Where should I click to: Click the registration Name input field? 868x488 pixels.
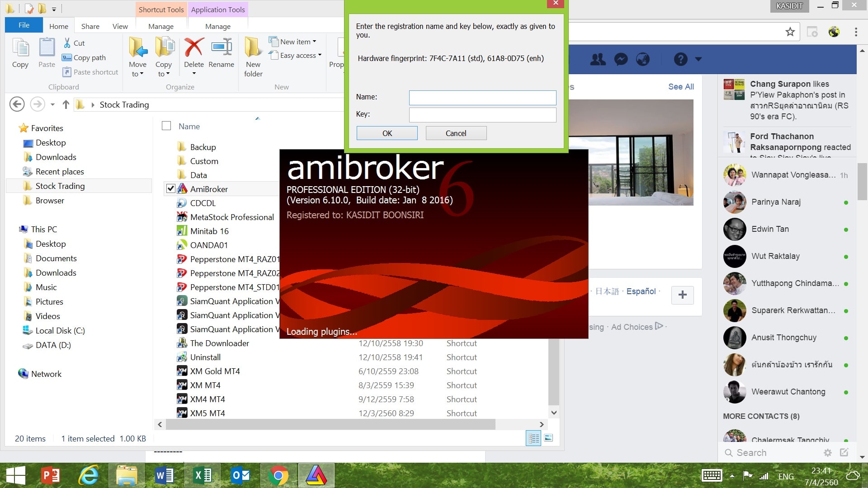click(482, 97)
